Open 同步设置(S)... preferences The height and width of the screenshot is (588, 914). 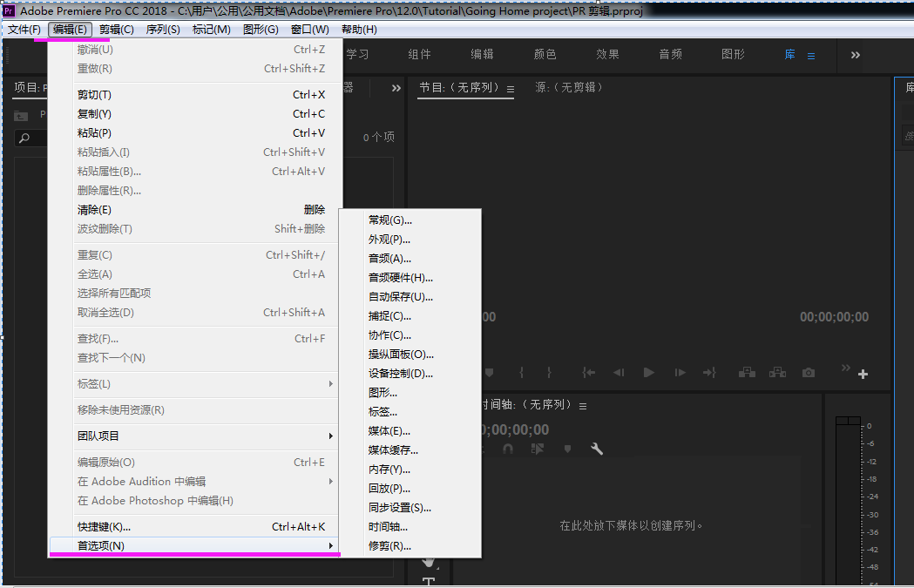(410, 508)
